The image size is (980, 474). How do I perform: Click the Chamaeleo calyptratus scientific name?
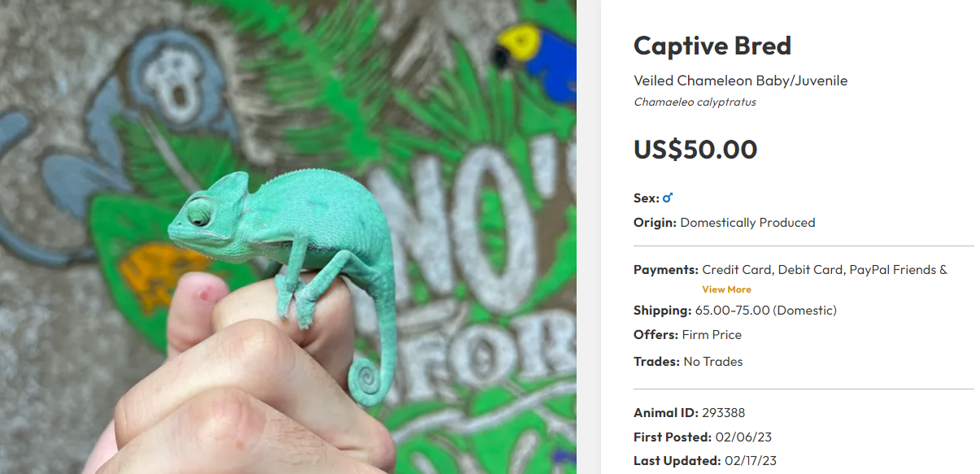695,102
